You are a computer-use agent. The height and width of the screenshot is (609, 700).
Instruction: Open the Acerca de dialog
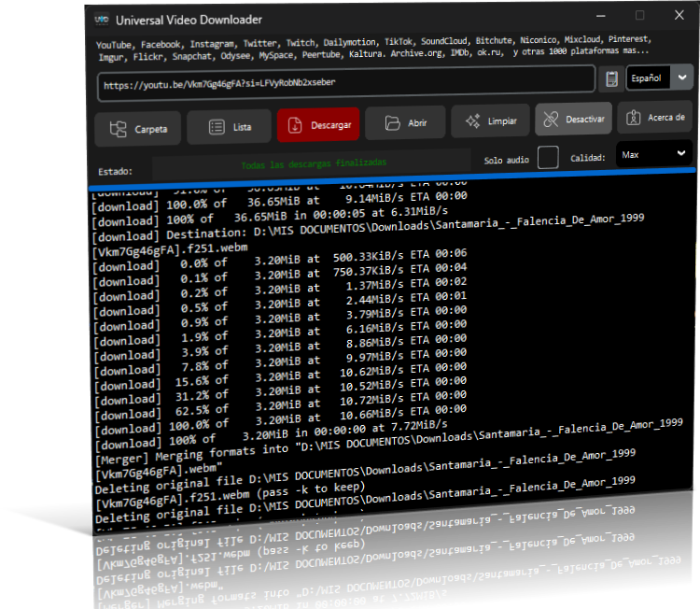click(x=654, y=117)
